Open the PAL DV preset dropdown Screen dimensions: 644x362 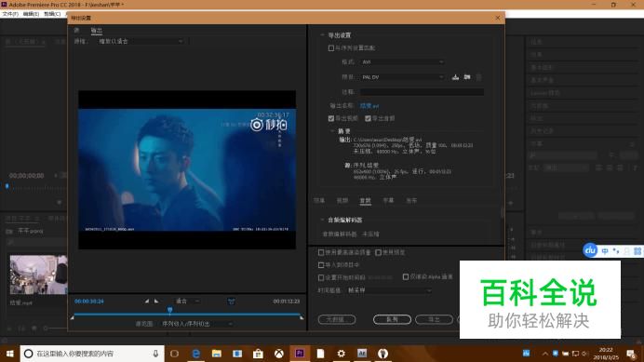(x=402, y=77)
